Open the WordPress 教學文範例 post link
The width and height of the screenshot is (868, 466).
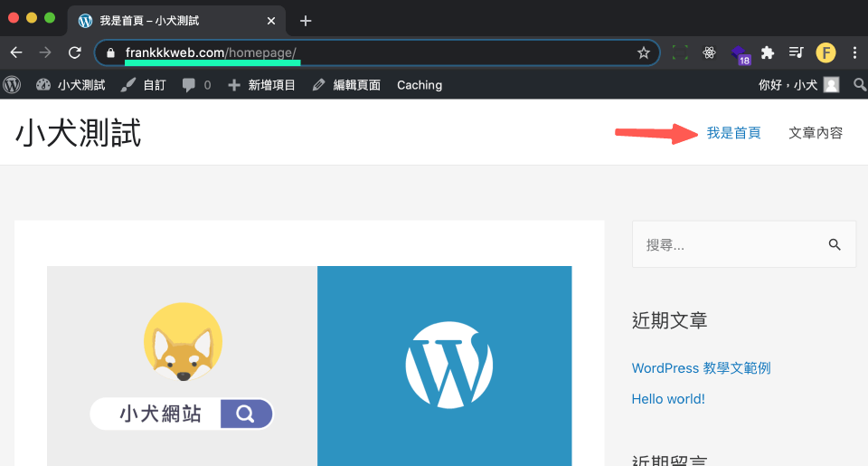click(x=701, y=368)
